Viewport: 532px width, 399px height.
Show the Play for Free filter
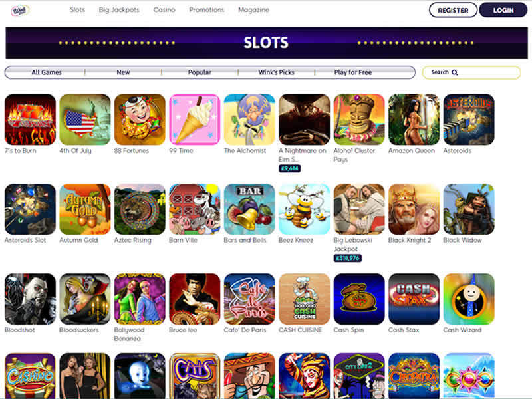353,72
